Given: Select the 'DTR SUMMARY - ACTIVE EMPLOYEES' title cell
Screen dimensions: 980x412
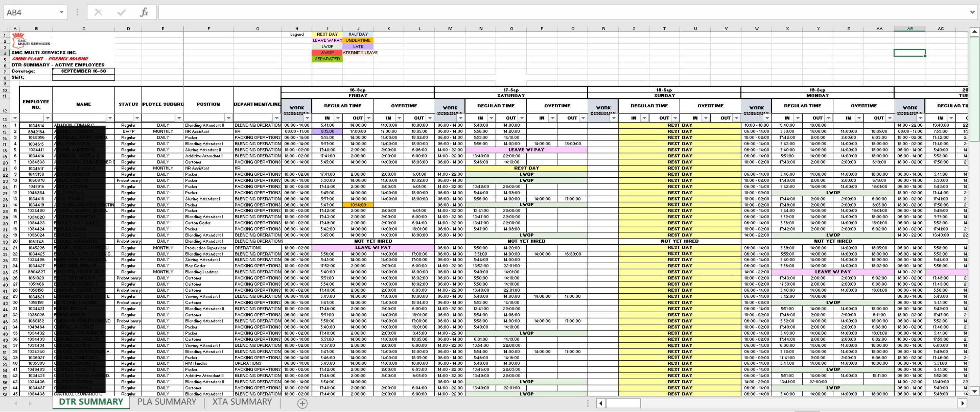Looking at the screenshot, I should pyautogui.click(x=58, y=65).
